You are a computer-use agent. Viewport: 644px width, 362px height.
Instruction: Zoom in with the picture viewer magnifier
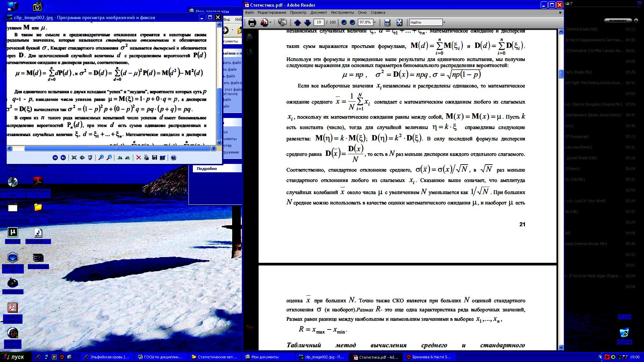coord(101,158)
